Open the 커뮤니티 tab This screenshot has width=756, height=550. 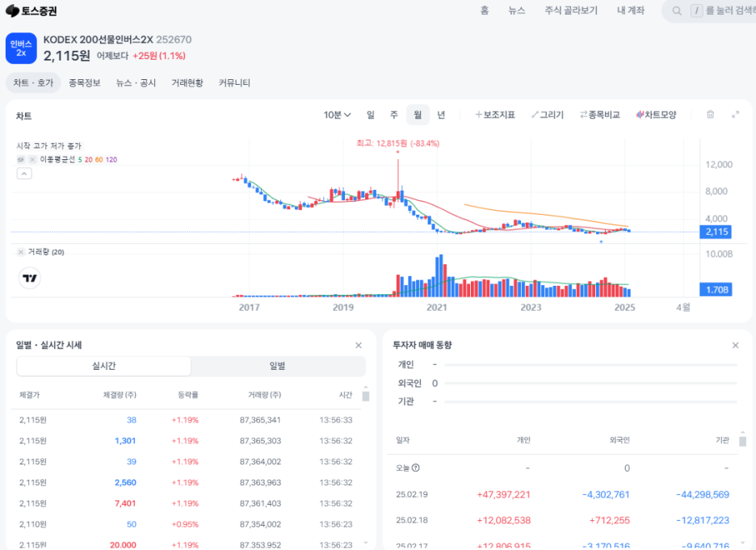[234, 83]
